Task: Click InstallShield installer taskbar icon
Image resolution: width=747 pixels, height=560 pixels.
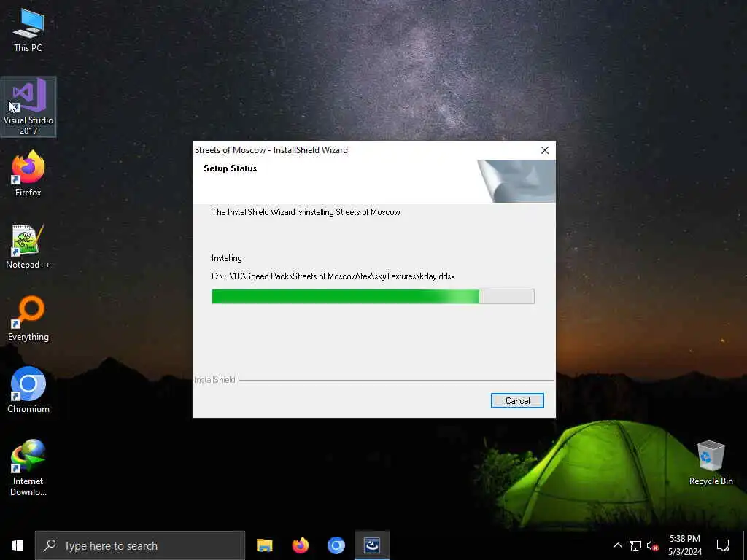Action: [x=371, y=545]
